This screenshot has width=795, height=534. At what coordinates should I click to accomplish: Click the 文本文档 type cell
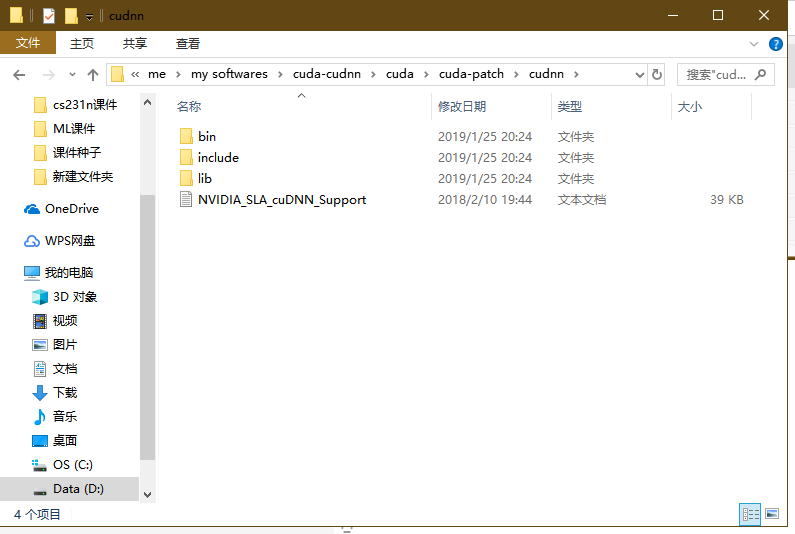(x=582, y=200)
